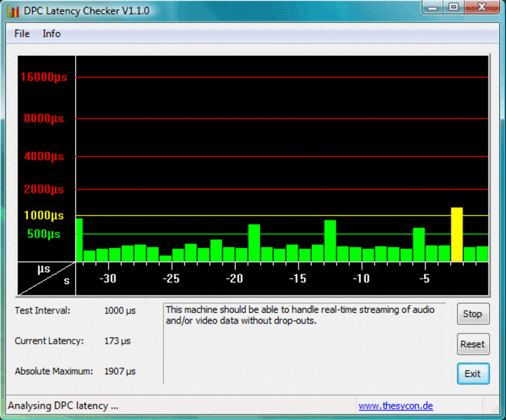Click the -30 marker on the time axis

108,279
